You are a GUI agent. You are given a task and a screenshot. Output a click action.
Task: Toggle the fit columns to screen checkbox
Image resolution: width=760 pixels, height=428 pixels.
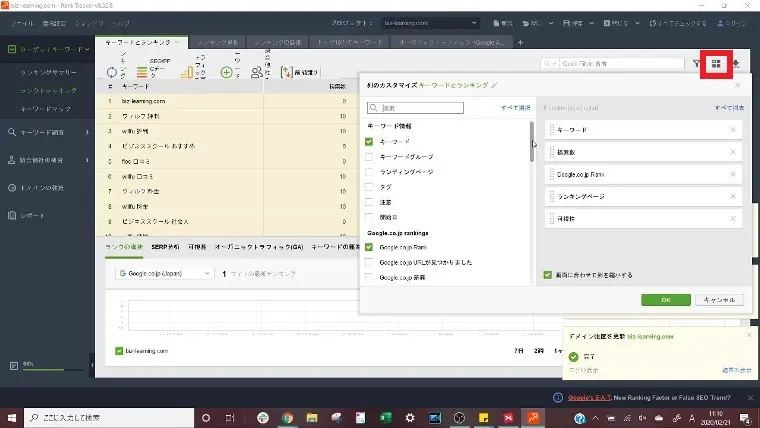pos(547,274)
